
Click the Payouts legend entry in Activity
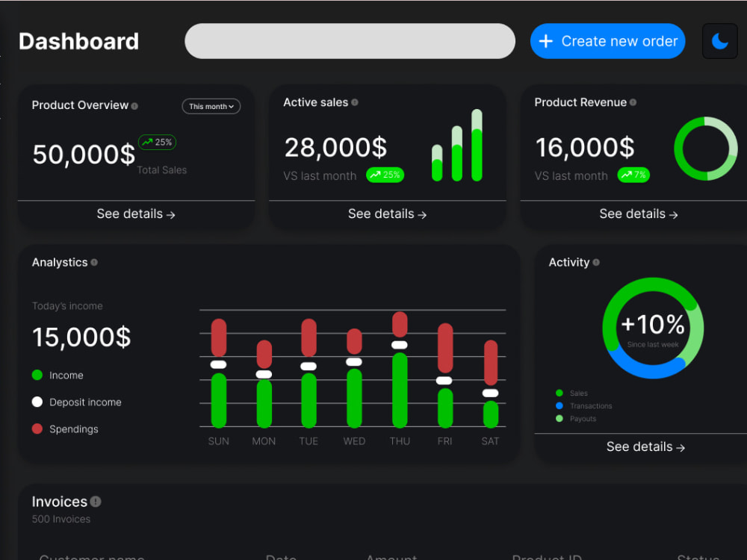coord(576,419)
